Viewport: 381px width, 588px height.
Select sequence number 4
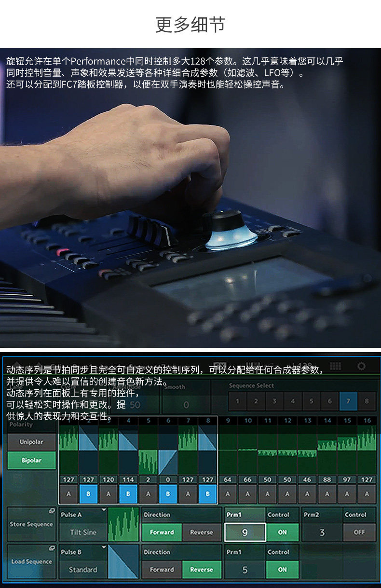point(293,401)
